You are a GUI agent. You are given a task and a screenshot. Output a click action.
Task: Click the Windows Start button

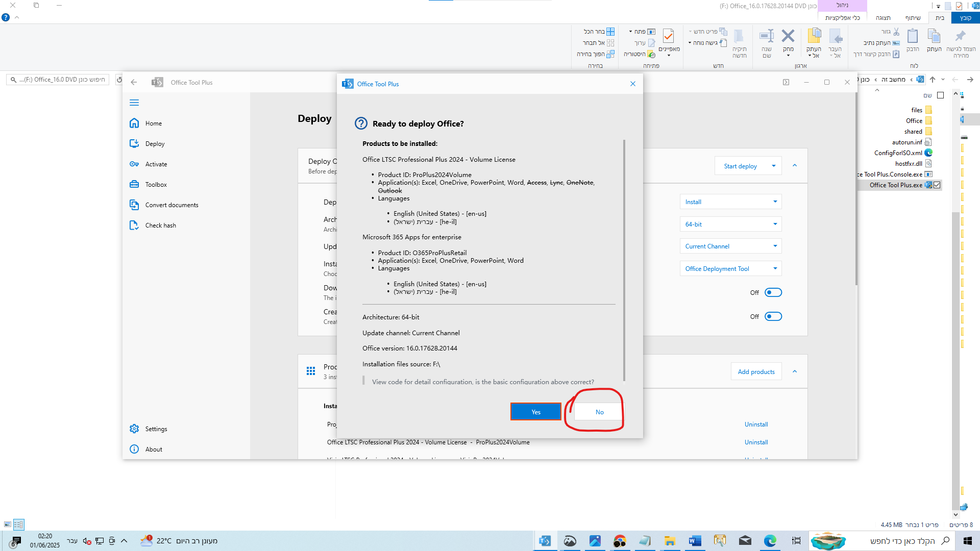[967, 541]
